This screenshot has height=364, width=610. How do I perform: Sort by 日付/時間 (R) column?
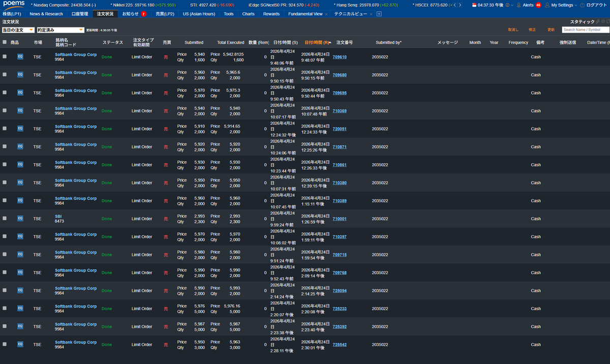coord(317,43)
